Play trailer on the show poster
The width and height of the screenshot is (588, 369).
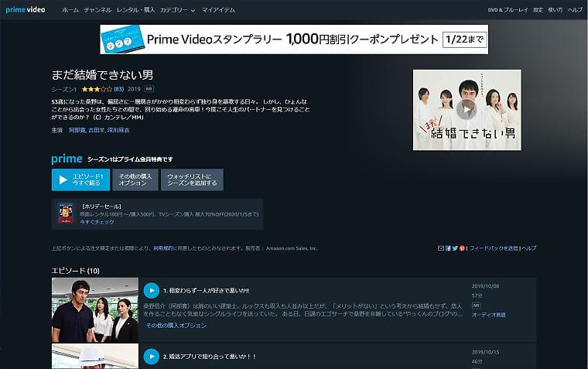[467, 110]
